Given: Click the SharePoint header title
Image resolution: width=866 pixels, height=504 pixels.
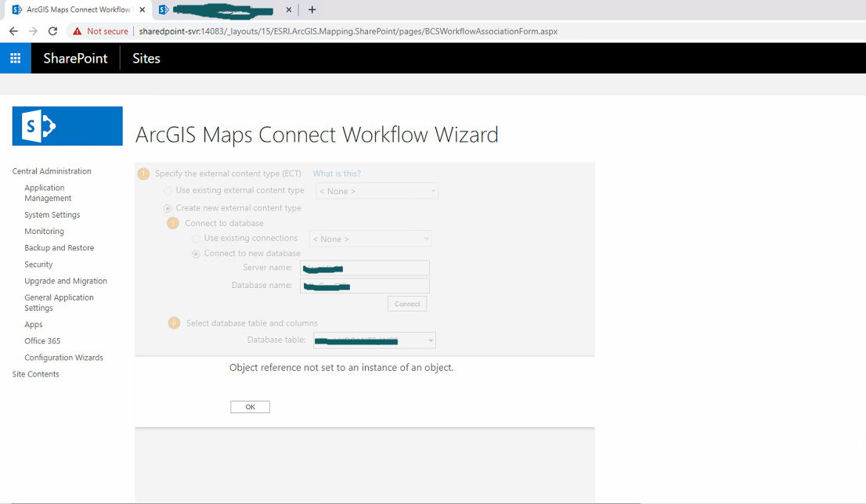Looking at the screenshot, I should click(75, 59).
